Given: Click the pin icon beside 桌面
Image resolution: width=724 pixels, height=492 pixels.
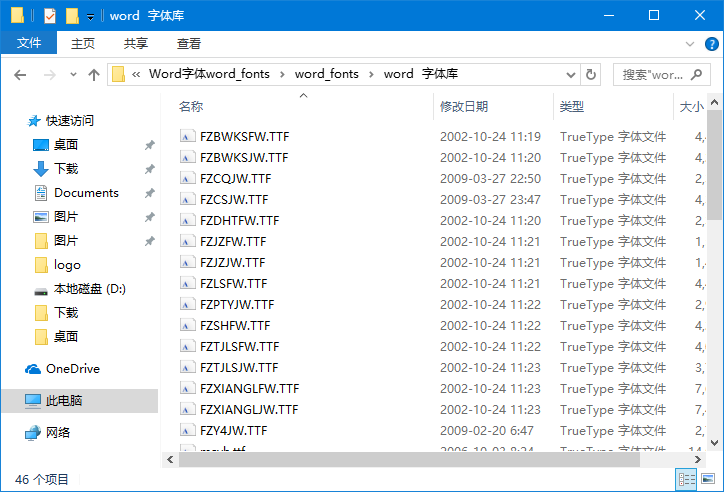Looking at the screenshot, I should coord(149,145).
